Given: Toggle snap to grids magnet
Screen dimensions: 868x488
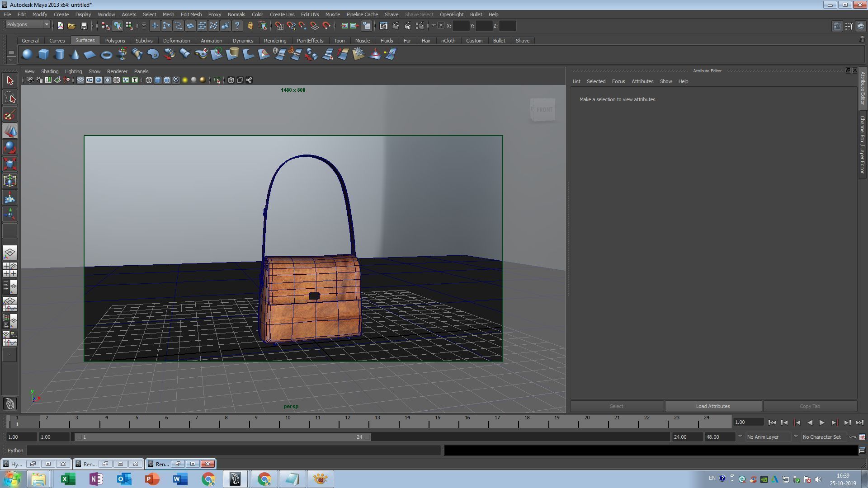Looking at the screenshot, I should 279,26.
